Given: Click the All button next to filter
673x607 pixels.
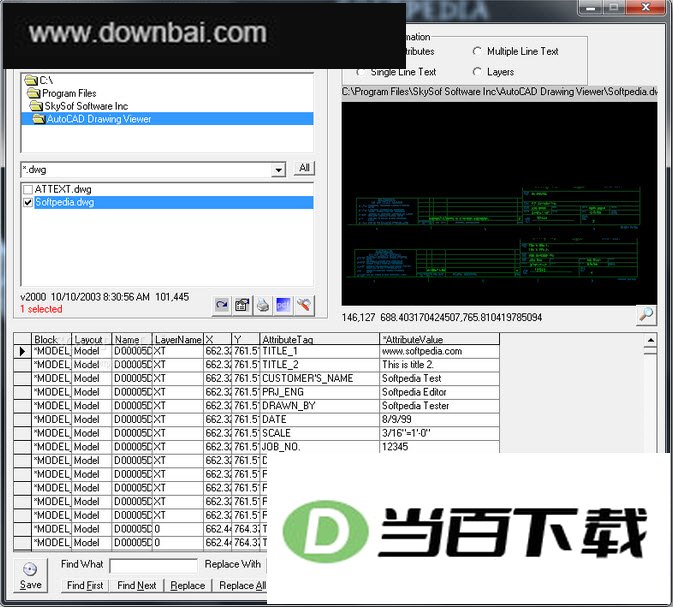Looking at the screenshot, I should (304, 168).
